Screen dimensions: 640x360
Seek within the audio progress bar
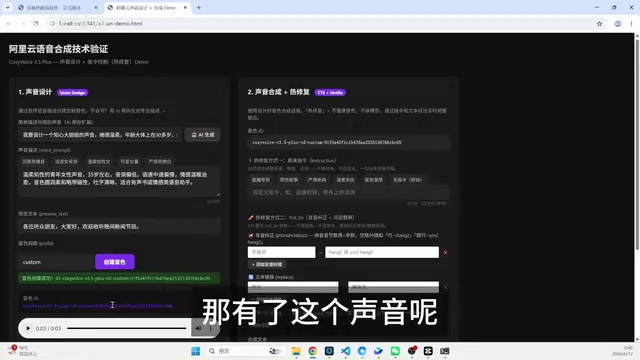coord(127,328)
